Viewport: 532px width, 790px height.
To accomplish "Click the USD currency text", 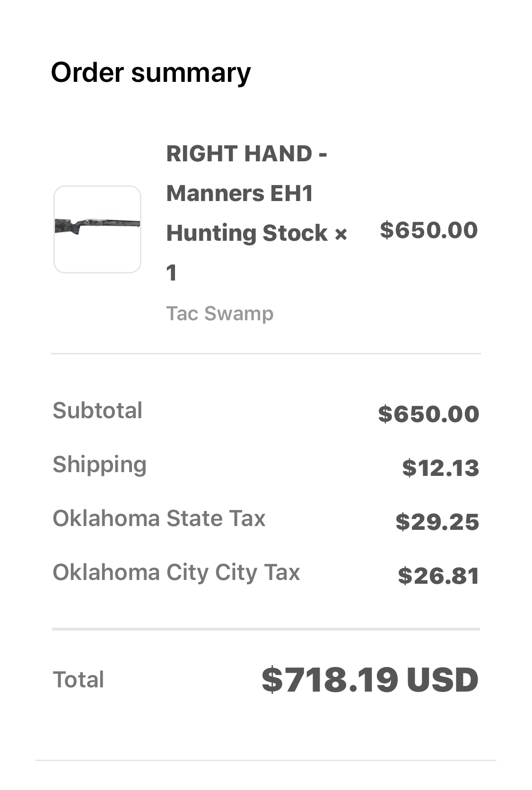I will pos(442,680).
